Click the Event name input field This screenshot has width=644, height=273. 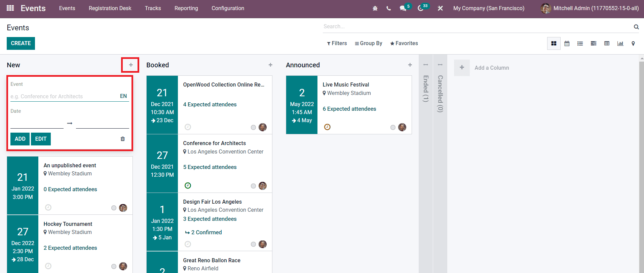(64, 96)
